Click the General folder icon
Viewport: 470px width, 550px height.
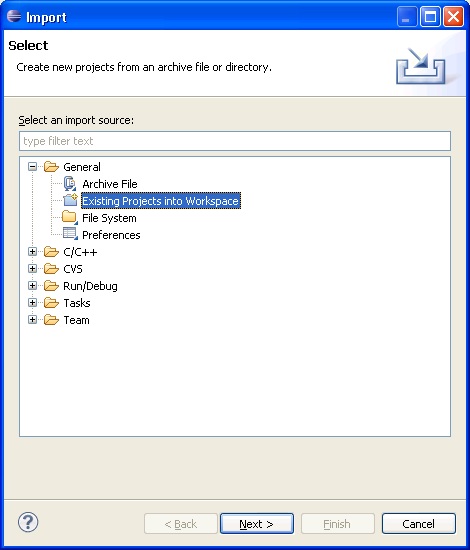(x=51, y=167)
